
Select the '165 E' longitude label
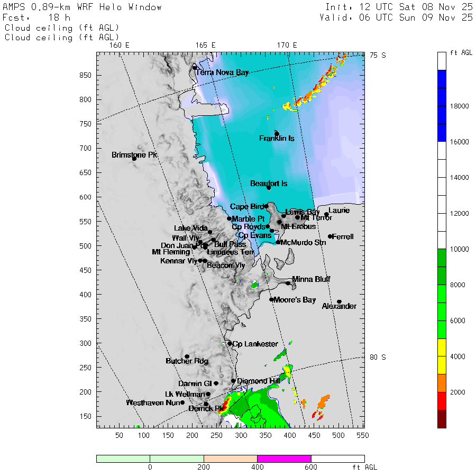tap(206, 45)
